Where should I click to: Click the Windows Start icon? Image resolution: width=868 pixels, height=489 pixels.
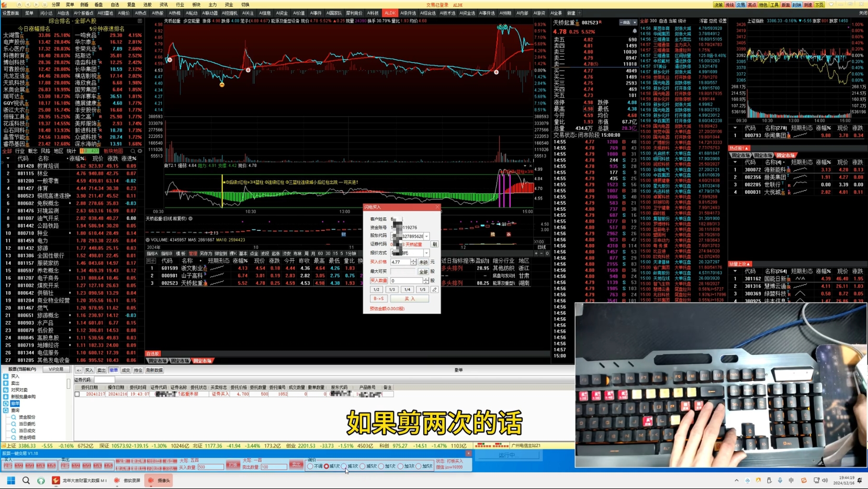click(x=11, y=480)
